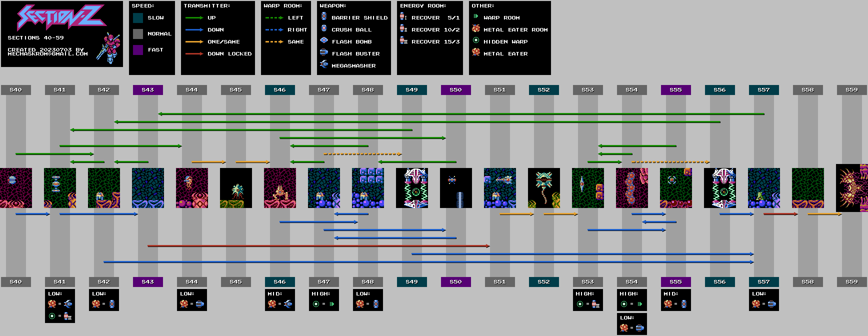Click the 'TRANSMITTER:' legend heading

pos(207,6)
